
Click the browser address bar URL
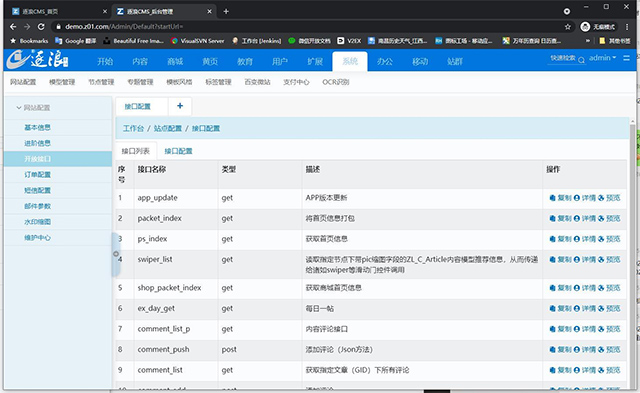[124, 27]
